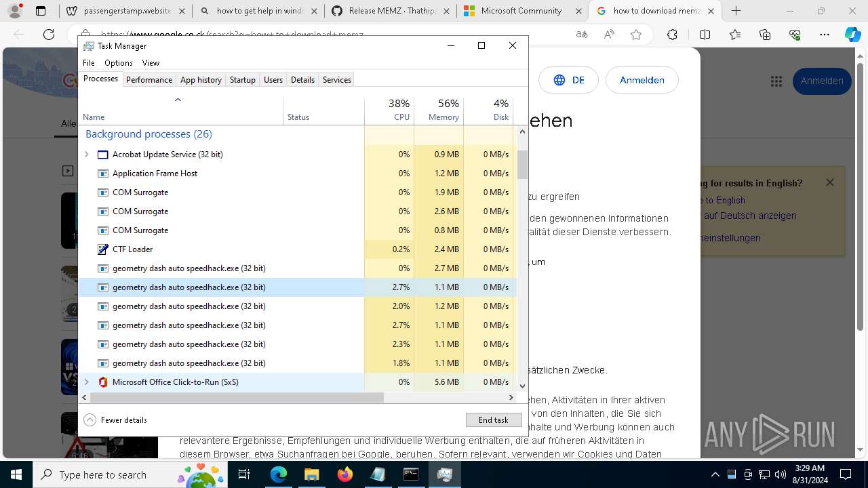
Task: Click the taskbar search box
Action: 130,474
